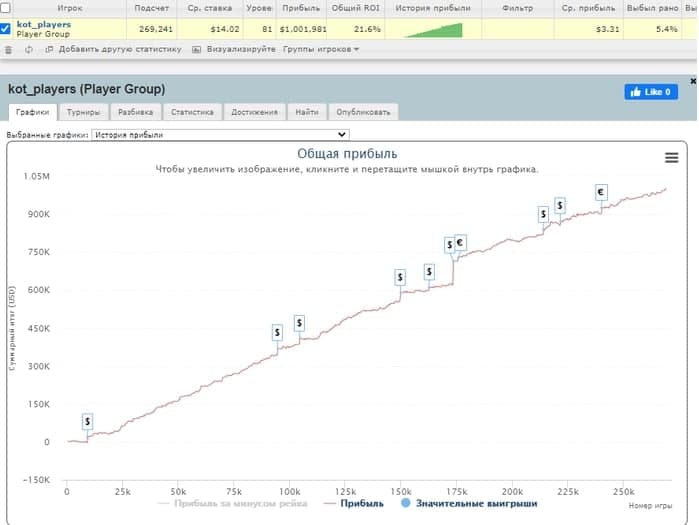Click the 81 level value cell

[x=267, y=29]
